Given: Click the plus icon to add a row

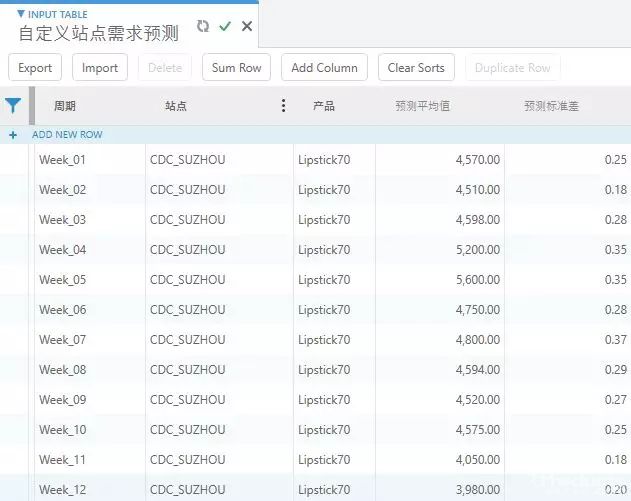Looking at the screenshot, I should [x=13, y=135].
